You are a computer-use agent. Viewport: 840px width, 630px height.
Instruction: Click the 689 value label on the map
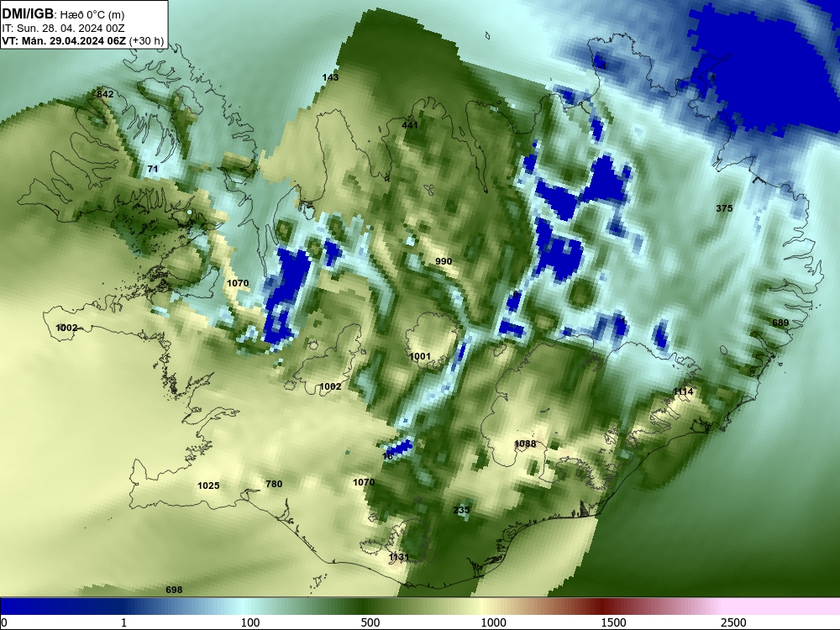[x=780, y=323]
